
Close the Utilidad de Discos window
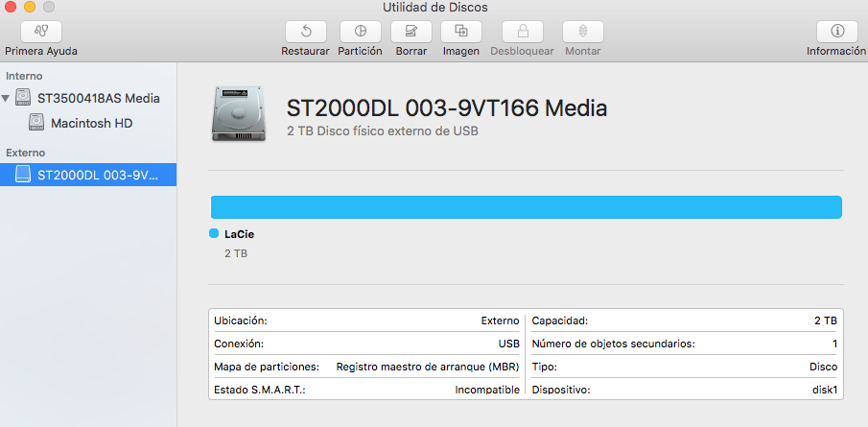click(11, 8)
